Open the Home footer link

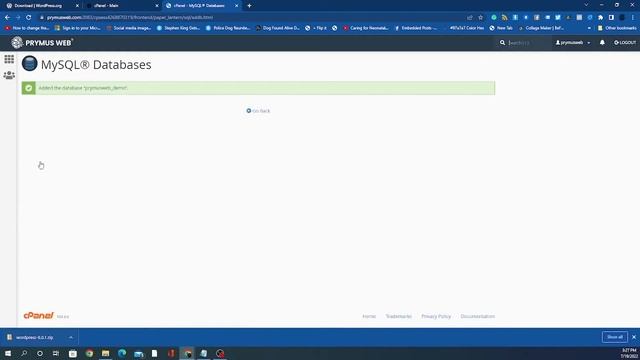[369, 316]
